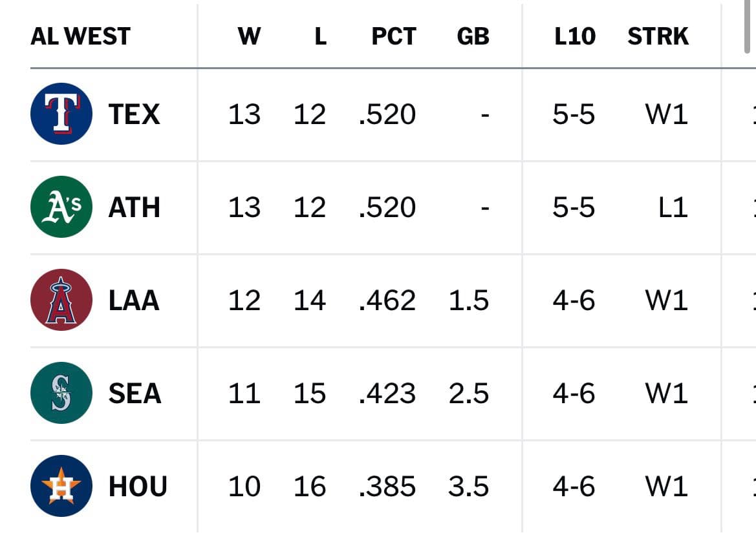The height and width of the screenshot is (546, 756).
Task: Open the TEX team link
Action: 134,114
